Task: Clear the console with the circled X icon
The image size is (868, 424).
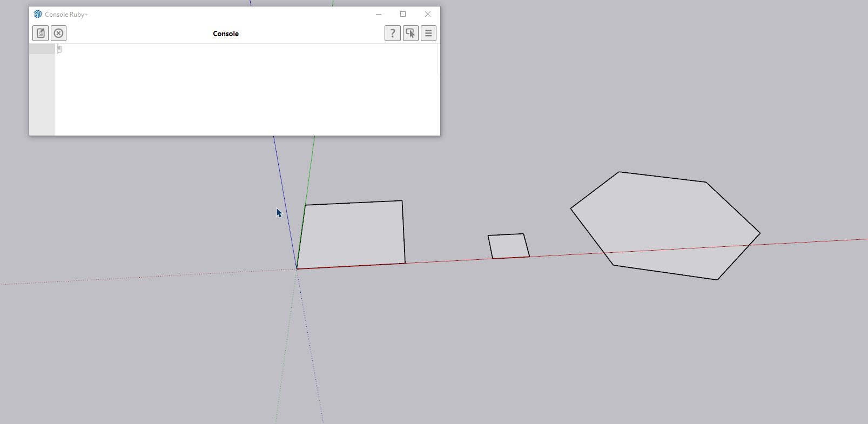Action: 59,33
